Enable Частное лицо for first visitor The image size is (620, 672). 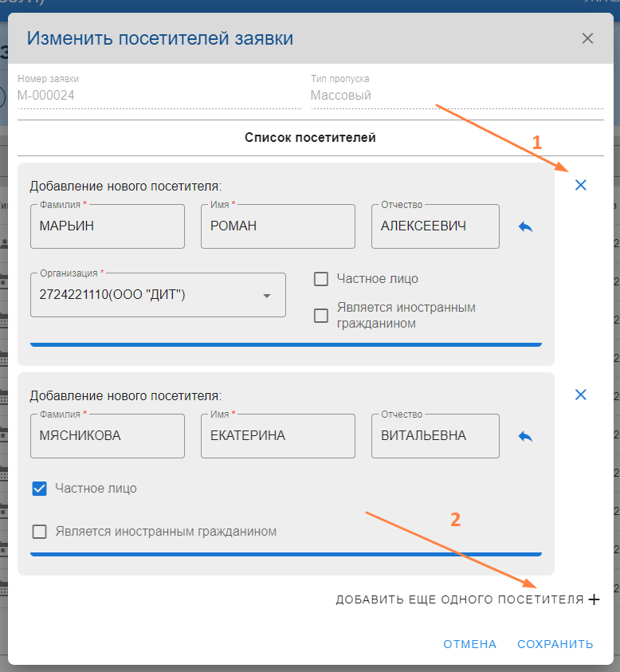[321, 279]
